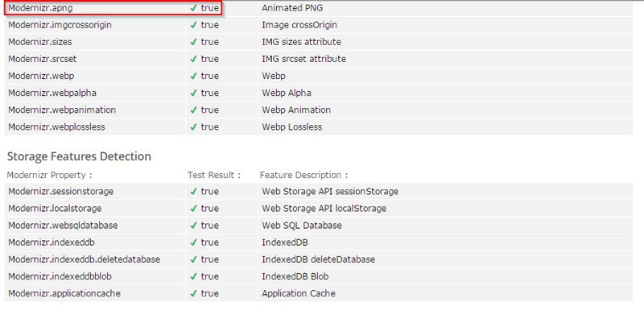Click Modernizr.webplossless property name
The image size is (644, 311).
point(56,127)
